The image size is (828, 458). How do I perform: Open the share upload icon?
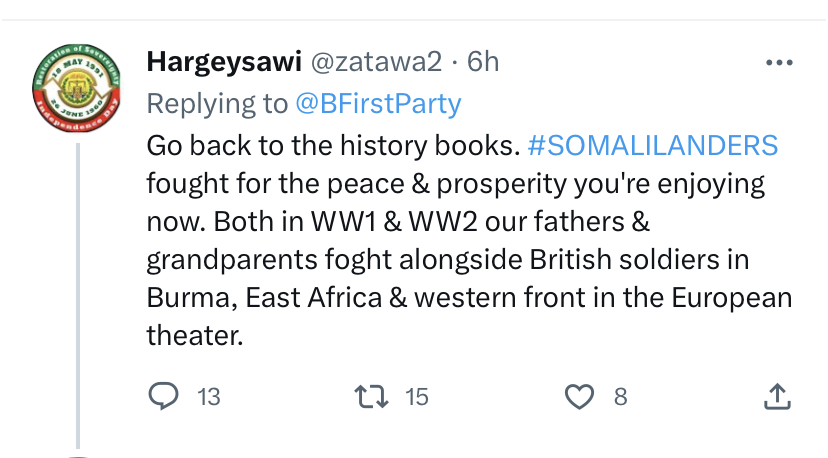pos(777,397)
